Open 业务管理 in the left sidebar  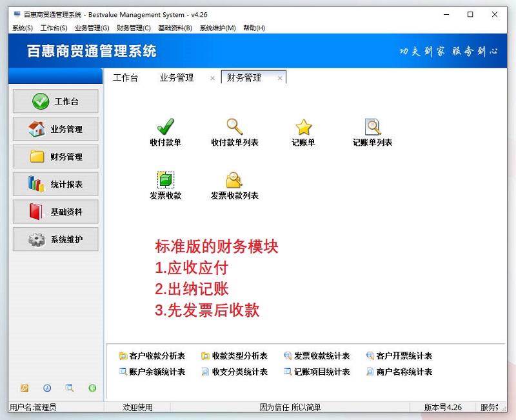tap(55, 128)
